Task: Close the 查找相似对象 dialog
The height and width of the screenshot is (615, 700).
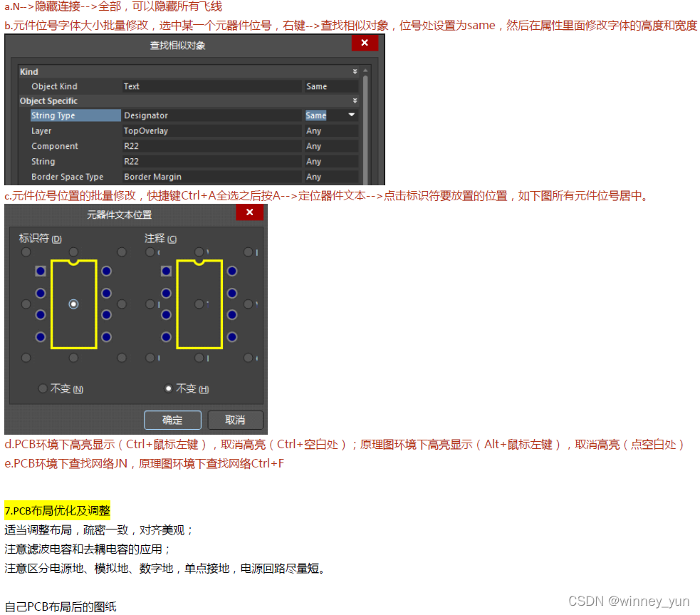Action: pos(365,43)
